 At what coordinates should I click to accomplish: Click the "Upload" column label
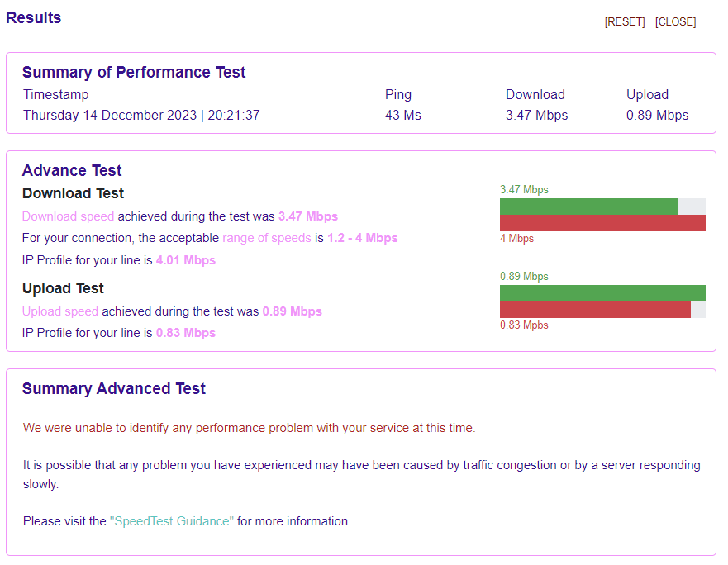click(x=648, y=95)
